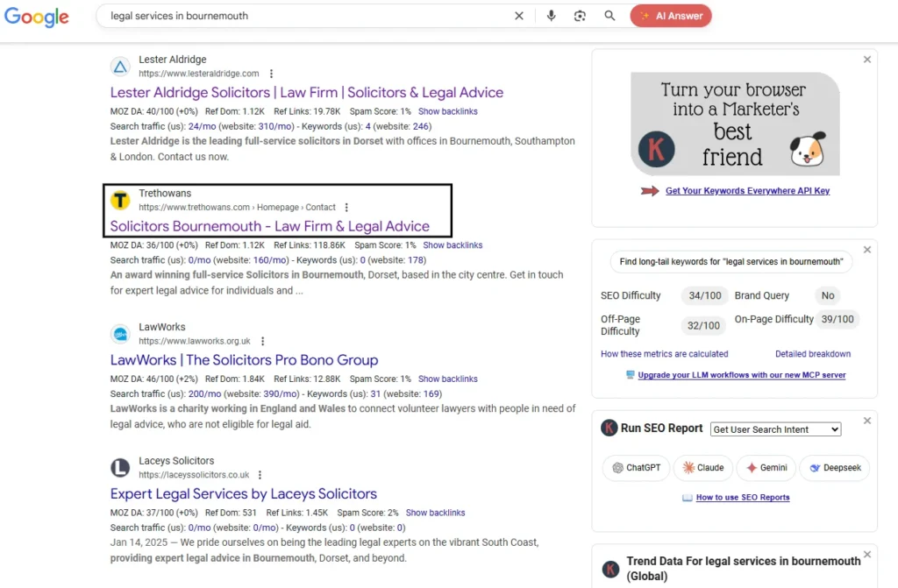Click the Laceys Solicitors favicon

point(120,468)
